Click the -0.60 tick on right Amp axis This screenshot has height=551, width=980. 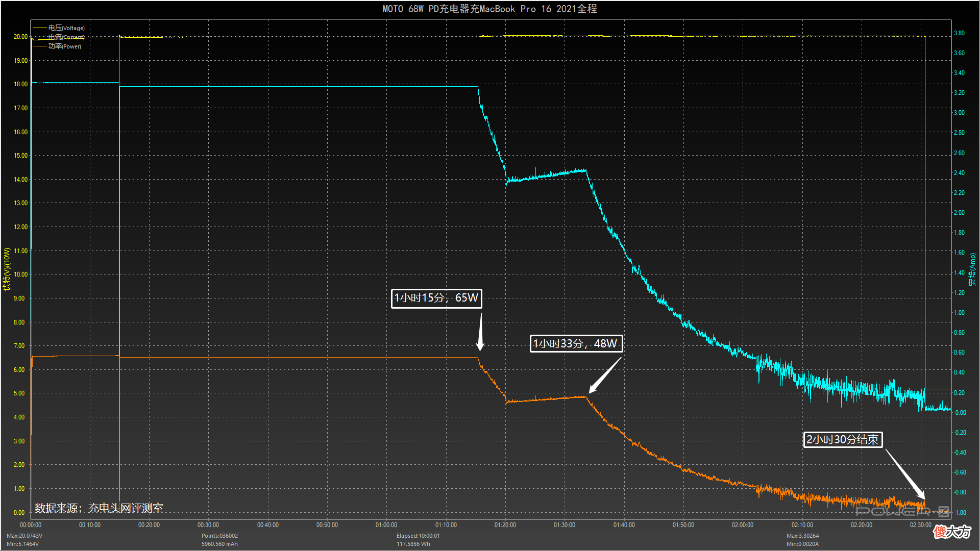click(960, 472)
